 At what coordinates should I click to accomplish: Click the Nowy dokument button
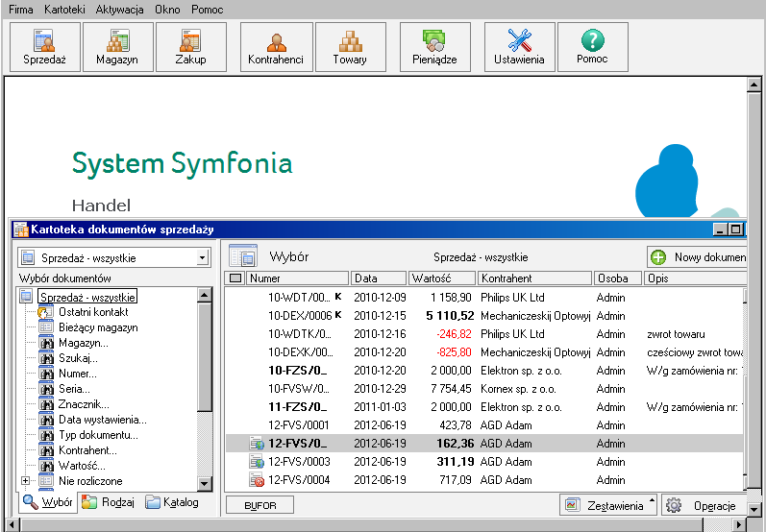[x=698, y=257]
